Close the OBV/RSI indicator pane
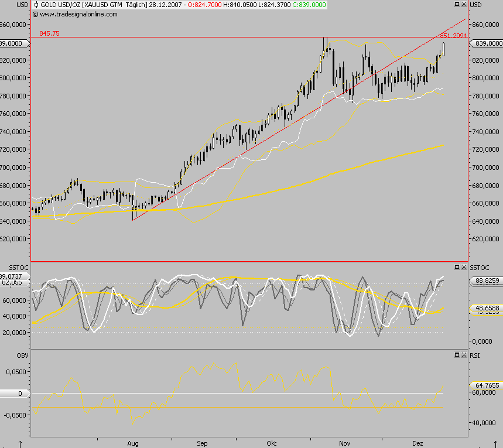This screenshot has width=503, height=448. coord(464,355)
